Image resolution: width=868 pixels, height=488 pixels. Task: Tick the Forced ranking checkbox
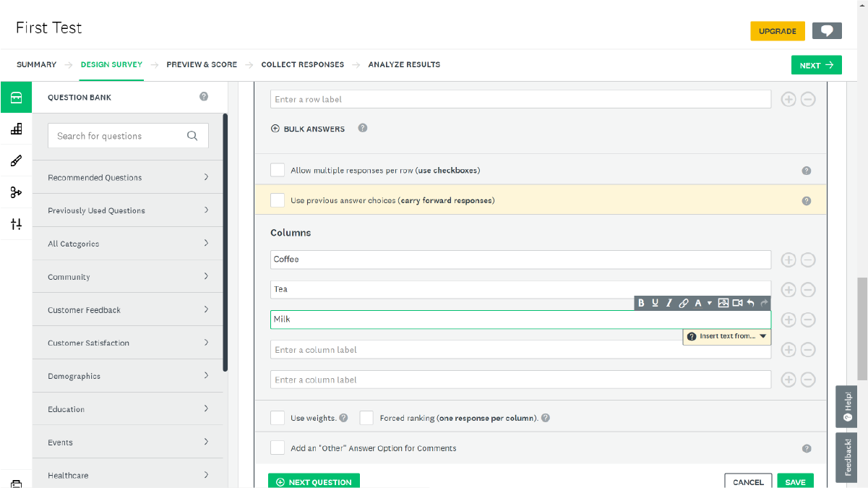366,418
